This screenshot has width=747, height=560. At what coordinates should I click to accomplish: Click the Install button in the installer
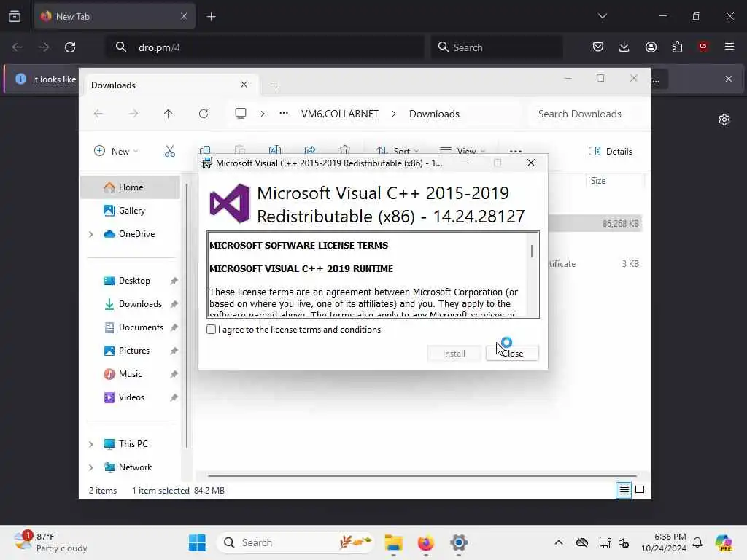(454, 354)
